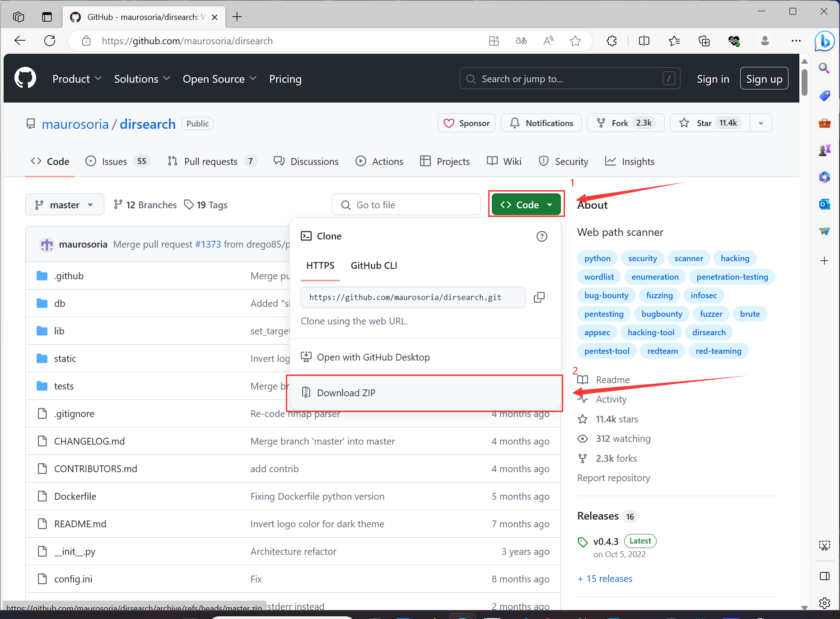Open the master branch dropdown
Image resolution: width=840 pixels, height=619 pixels.
click(65, 205)
